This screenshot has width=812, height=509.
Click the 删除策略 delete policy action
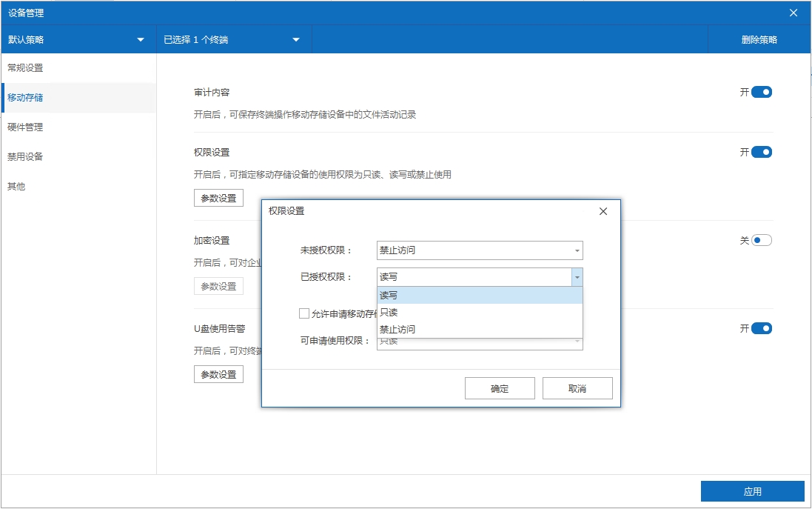point(759,39)
